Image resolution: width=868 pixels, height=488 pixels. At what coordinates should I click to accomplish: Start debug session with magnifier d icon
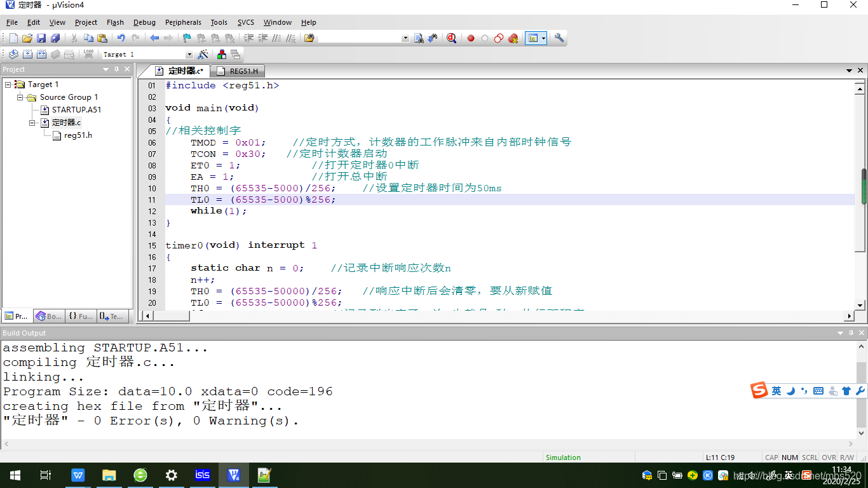click(x=451, y=38)
